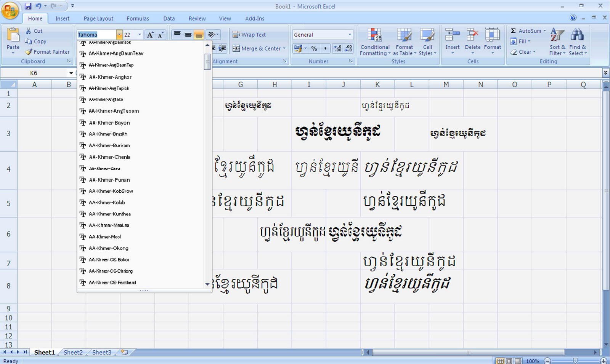The height and width of the screenshot is (364, 610).
Task: Open Merge & Center options arrow
Action: click(284, 48)
